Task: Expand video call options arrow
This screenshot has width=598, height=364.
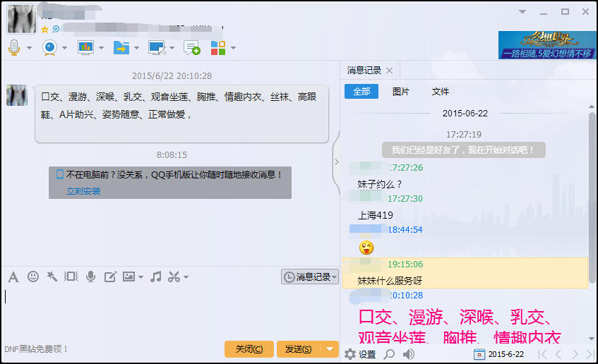Action: [64, 48]
